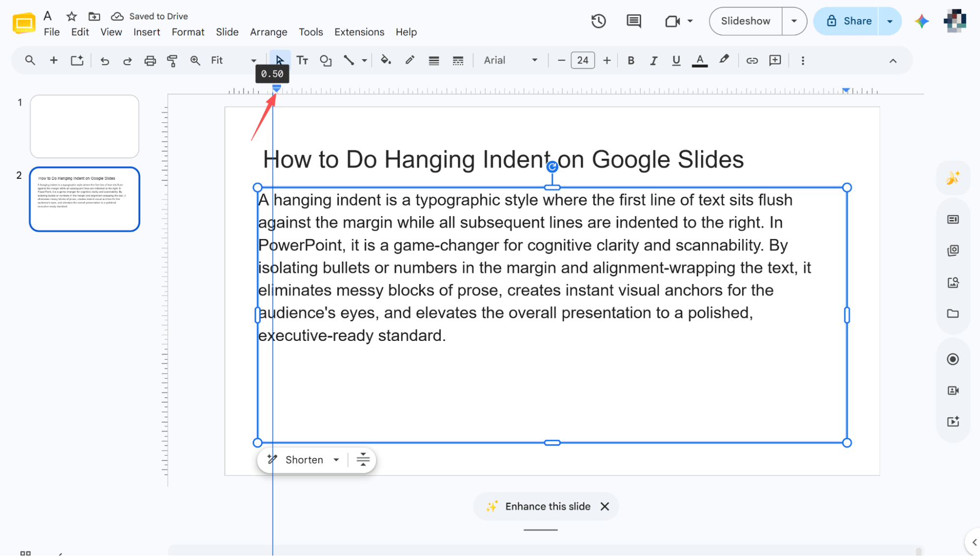Select the line tool
The image size is (980, 556).
coord(349,61)
